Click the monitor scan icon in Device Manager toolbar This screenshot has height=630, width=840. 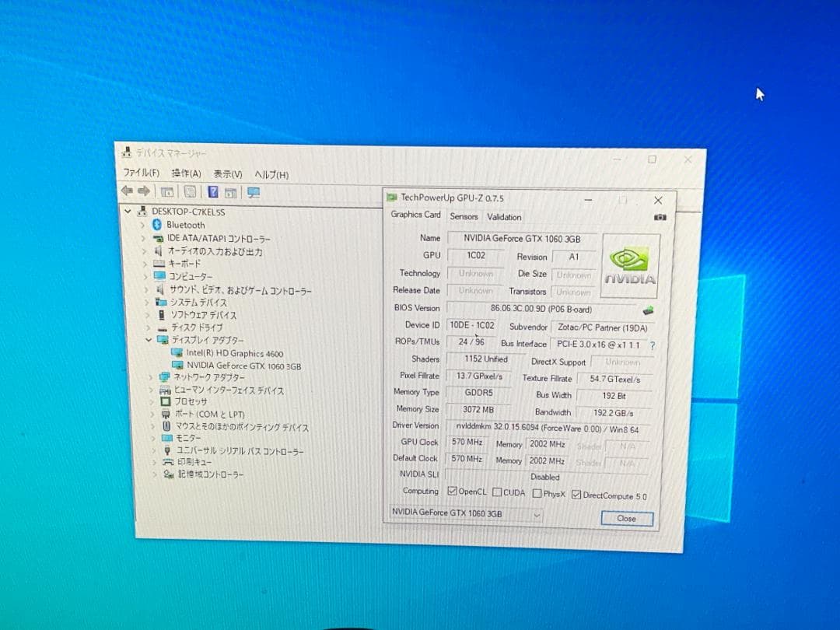[254, 192]
